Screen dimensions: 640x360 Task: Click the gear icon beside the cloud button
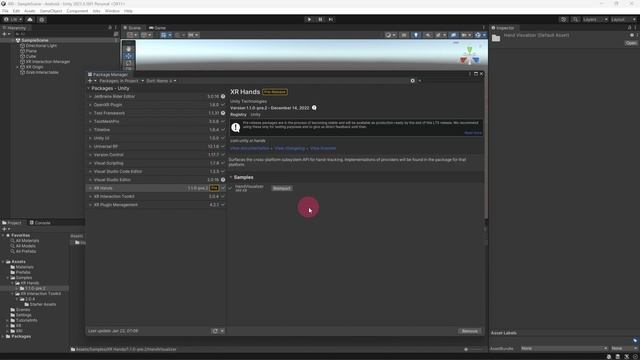pyautogui.click(x=42, y=19)
